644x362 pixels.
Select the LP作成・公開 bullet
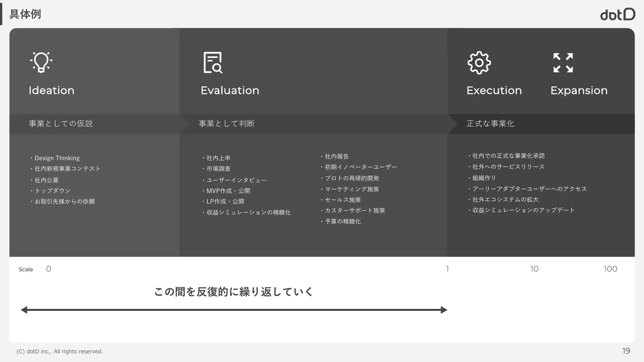(223, 201)
